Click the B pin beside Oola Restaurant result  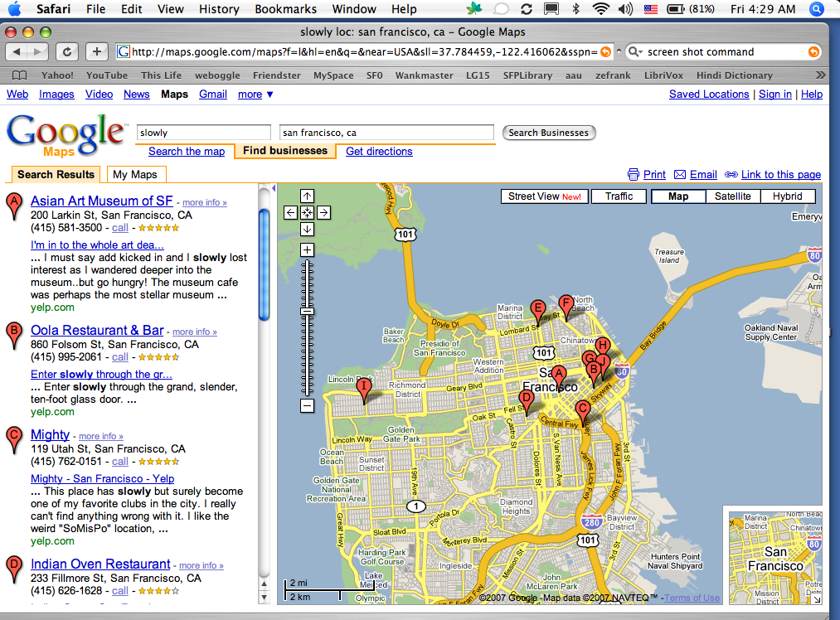(14, 335)
